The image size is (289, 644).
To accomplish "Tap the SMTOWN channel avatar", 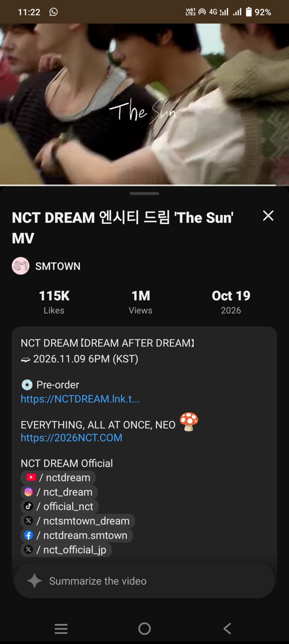I will tap(20, 266).
